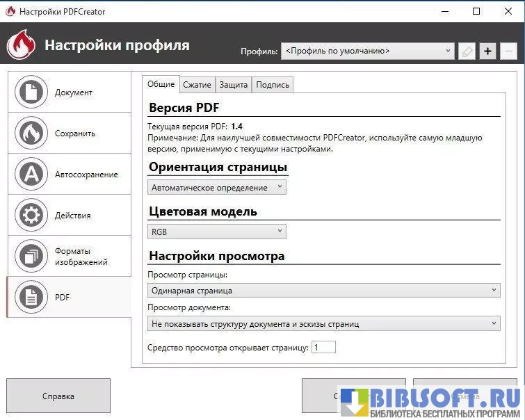525x420 pixels.
Task: Expand the RGB color model dropdown
Action: [x=216, y=232]
